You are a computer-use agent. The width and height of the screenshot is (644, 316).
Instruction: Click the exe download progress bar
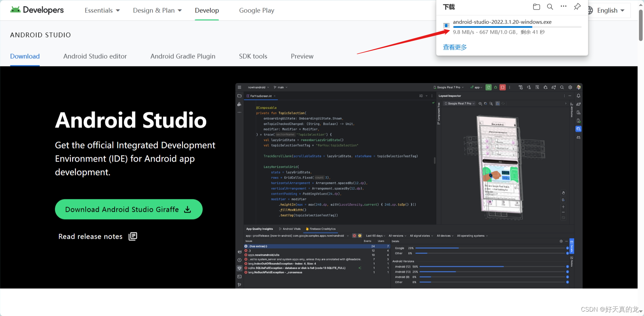click(x=517, y=27)
